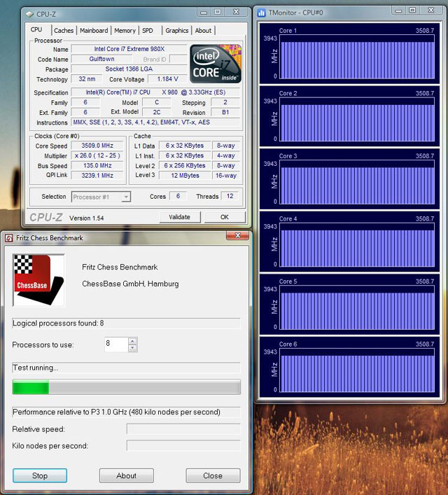Click the 'Performance relative to P3 1.0 GHz' text
448x495 pixels.
pos(116,412)
